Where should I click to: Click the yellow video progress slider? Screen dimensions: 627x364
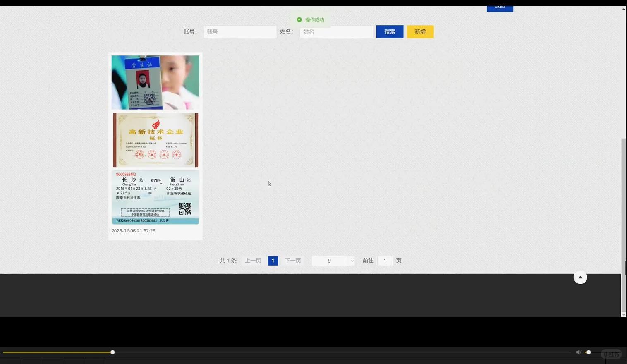pyautogui.click(x=112, y=352)
